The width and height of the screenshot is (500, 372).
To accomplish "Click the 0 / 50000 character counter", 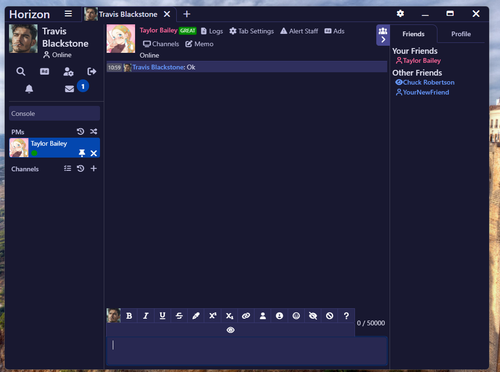I will click(371, 323).
